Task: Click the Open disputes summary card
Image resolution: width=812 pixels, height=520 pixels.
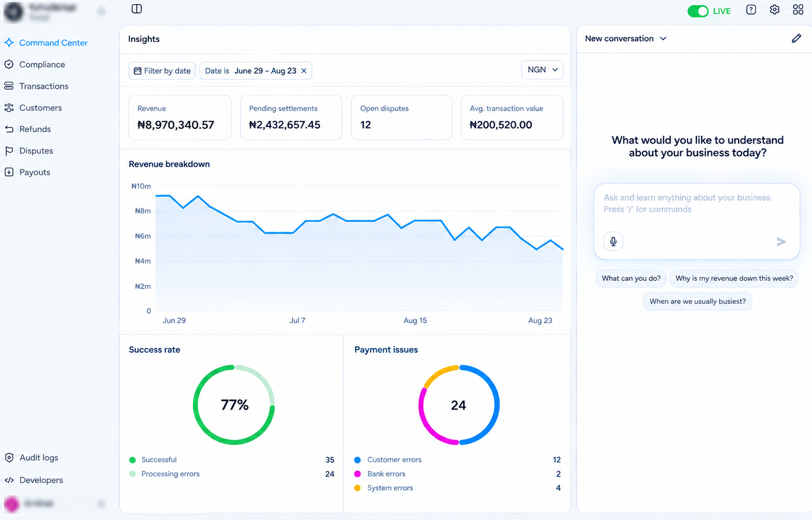Action: (x=402, y=118)
